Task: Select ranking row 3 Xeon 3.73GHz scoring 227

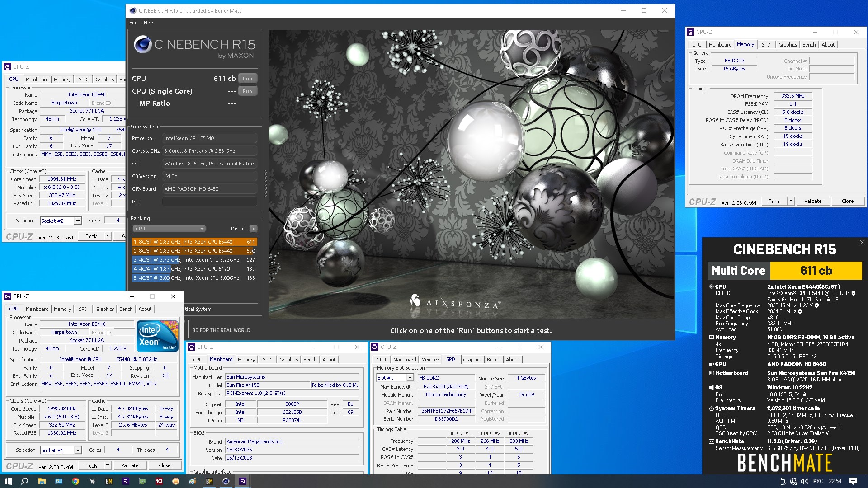Action: pyautogui.click(x=194, y=260)
